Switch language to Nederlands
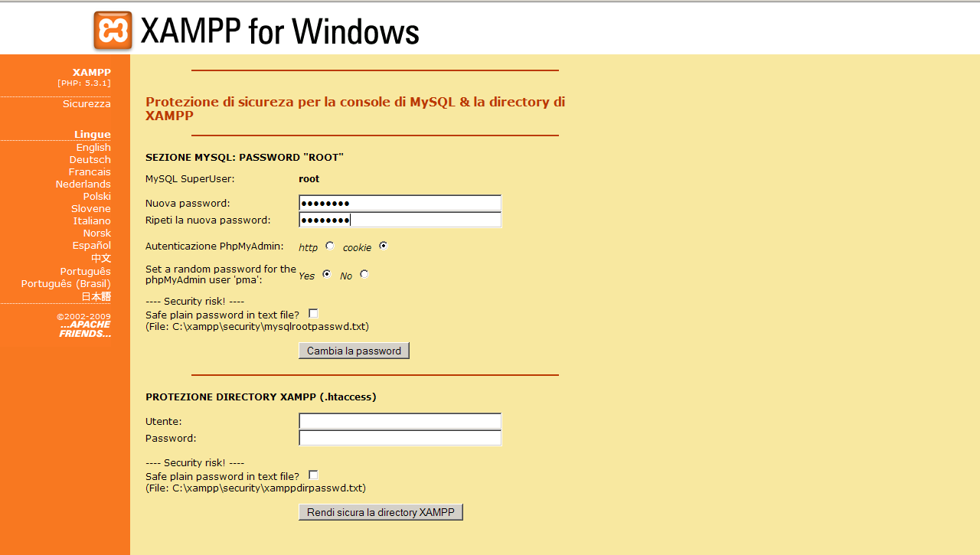 point(83,184)
